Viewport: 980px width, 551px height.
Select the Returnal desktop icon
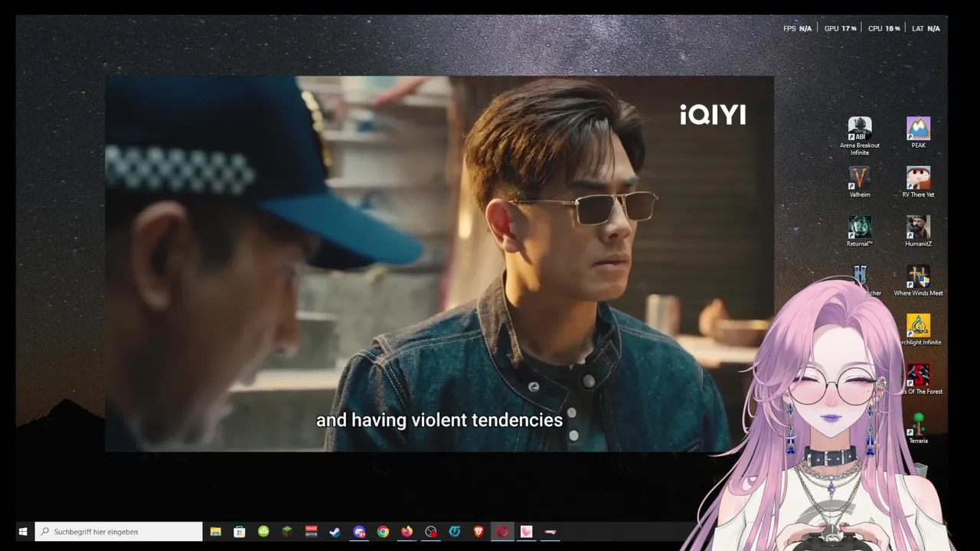point(860,231)
